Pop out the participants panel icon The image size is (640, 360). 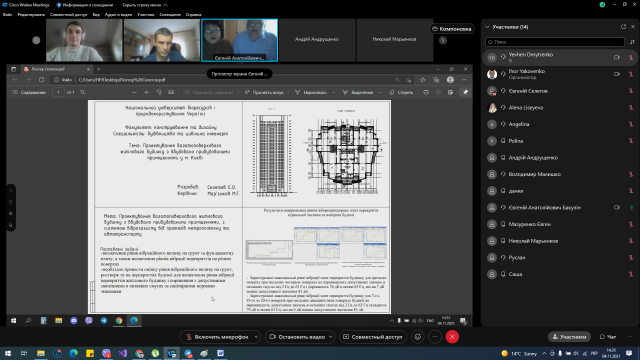click(623, 27)
